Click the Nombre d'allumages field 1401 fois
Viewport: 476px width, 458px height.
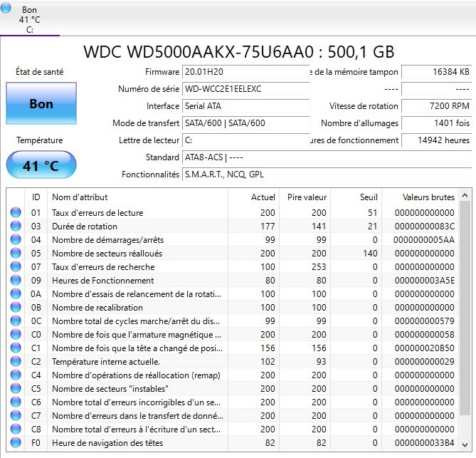point(437,123)
